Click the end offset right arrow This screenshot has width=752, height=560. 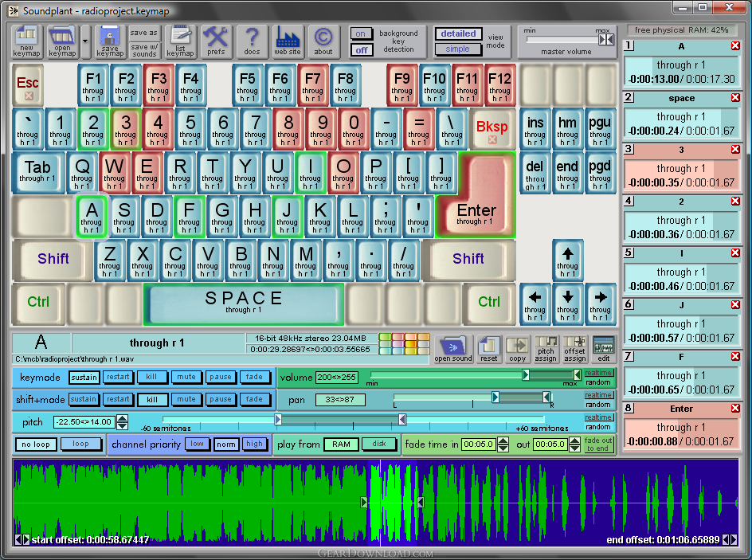pos(734,540)
